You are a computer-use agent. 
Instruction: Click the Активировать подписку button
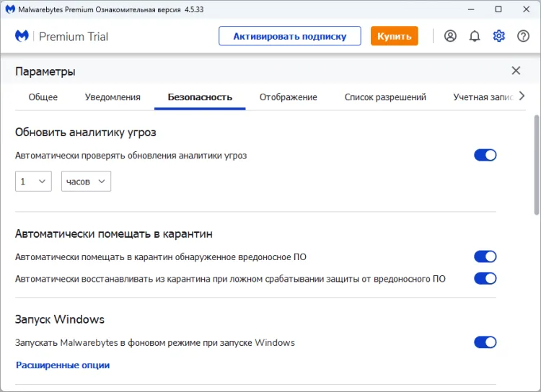289,36
